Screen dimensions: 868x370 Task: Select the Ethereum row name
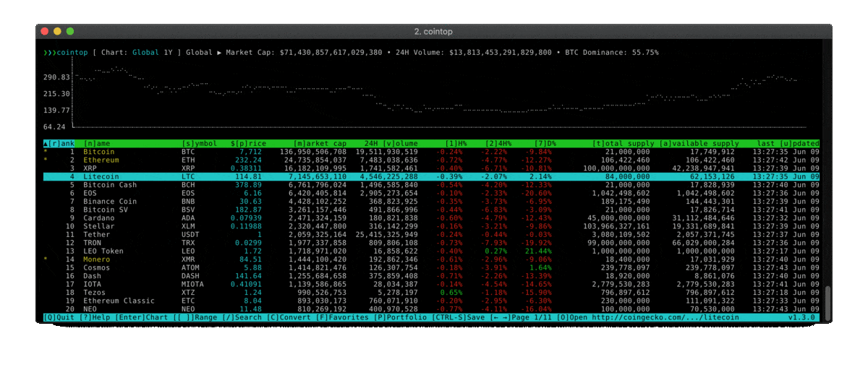[x=101, y=160]
